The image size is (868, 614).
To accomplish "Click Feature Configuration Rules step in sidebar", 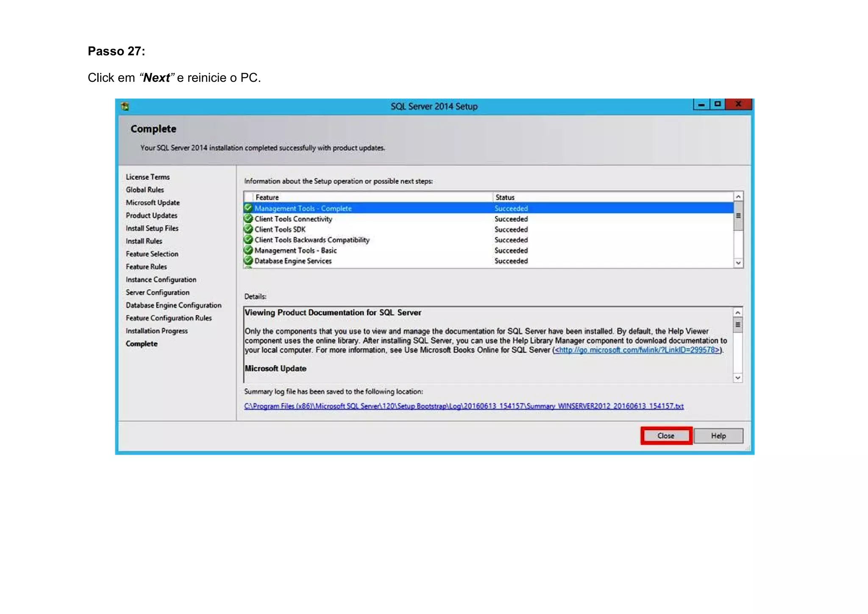I will [169, 318].
